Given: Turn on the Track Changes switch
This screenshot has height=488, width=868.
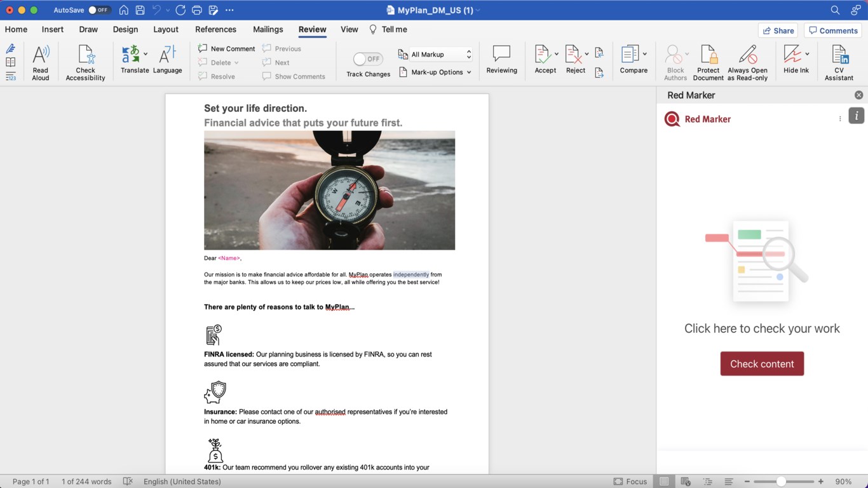Looking at the screenshot, I should [x=368, y=59].
